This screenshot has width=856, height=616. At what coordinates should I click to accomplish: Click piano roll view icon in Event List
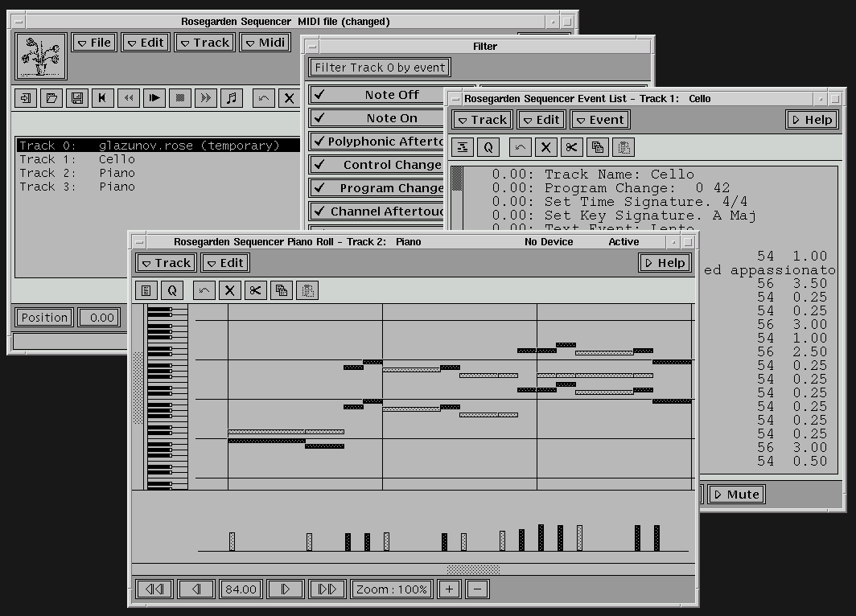click(463, 147)
